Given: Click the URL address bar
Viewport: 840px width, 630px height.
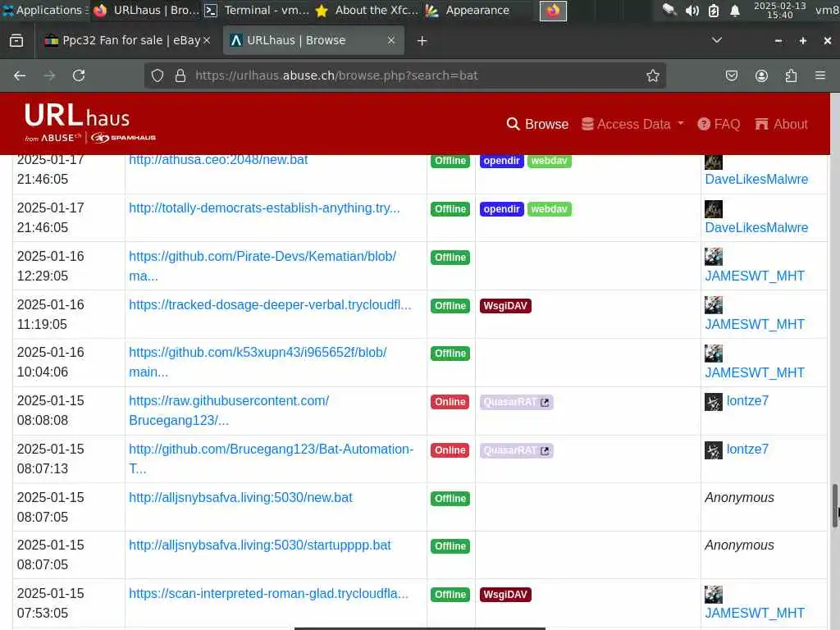Looking at the screenshot, I should click(x=404, y=75).
